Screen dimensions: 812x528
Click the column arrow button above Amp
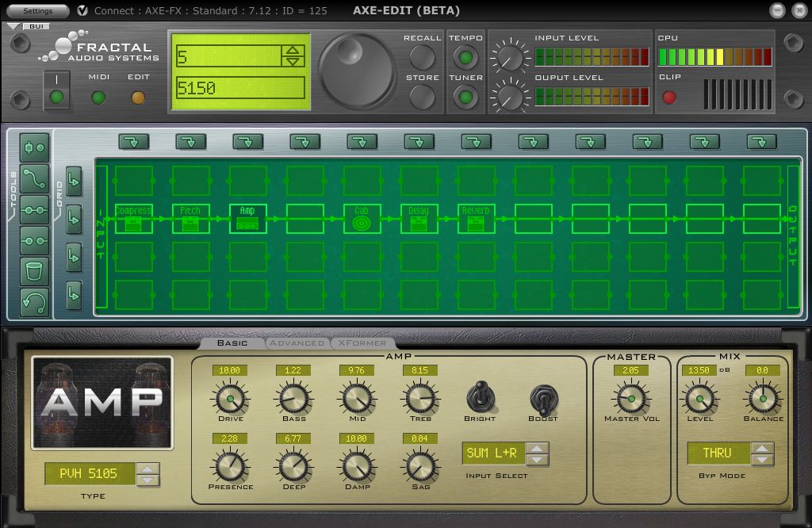click(248, 142)
